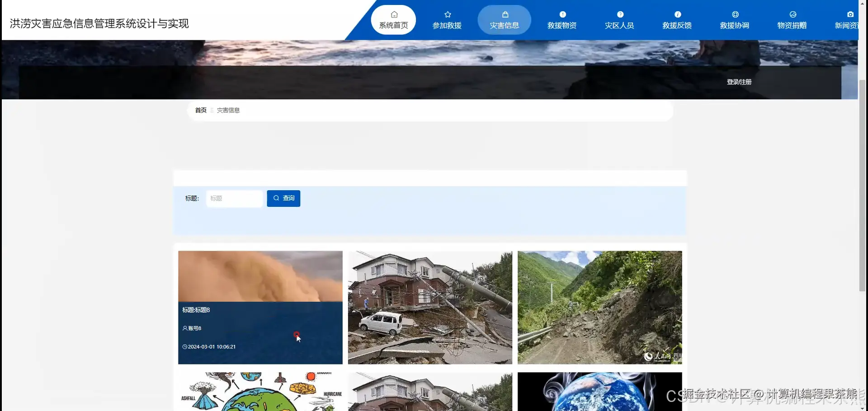Open the mountain landslide road photo
Image resolution: width=868 pixels, height=411 pixels.
coord(599,308)
